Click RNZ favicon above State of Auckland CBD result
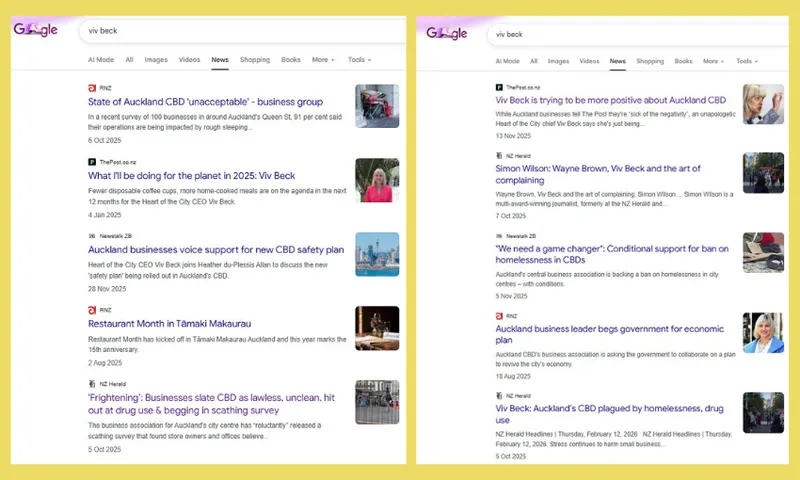800x480 pixels. [92, 88]
